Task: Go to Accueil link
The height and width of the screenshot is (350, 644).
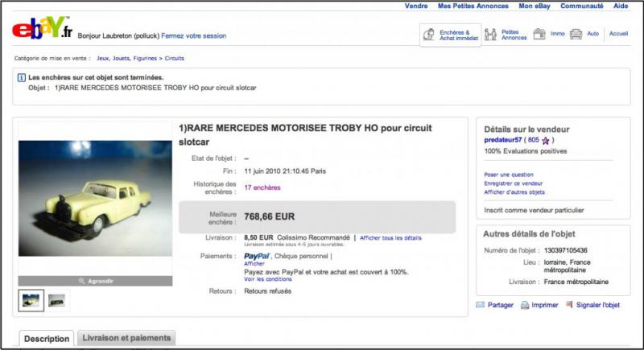Action: tap(618, 34)
